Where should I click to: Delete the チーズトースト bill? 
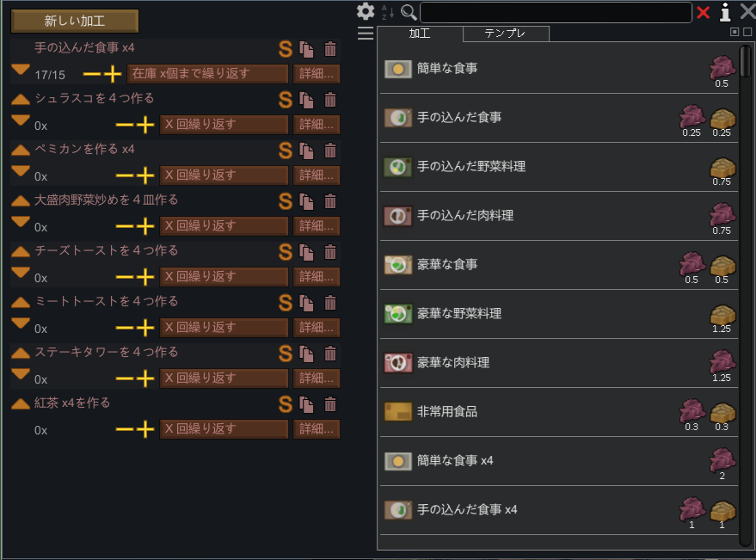(x=330, y=252)
